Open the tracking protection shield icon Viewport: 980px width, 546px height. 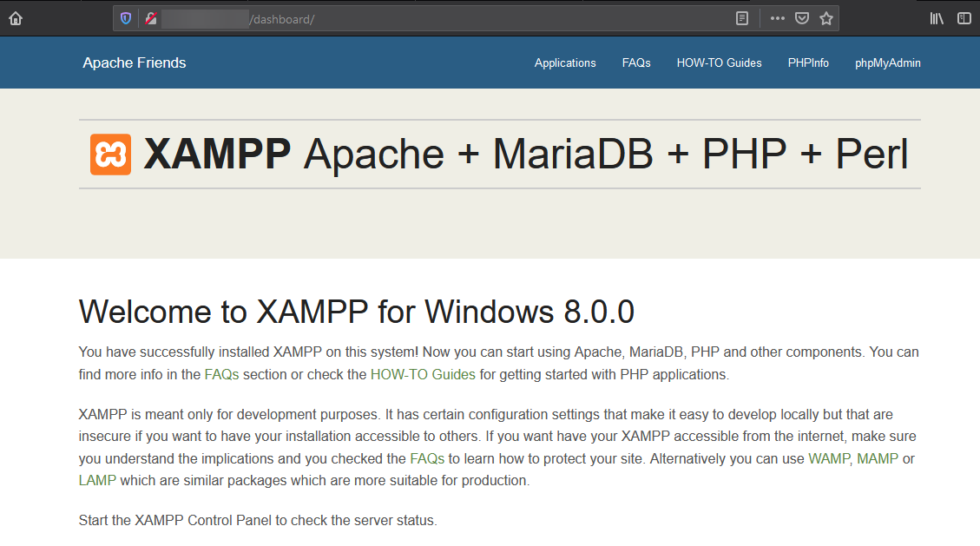pos(126,19)
